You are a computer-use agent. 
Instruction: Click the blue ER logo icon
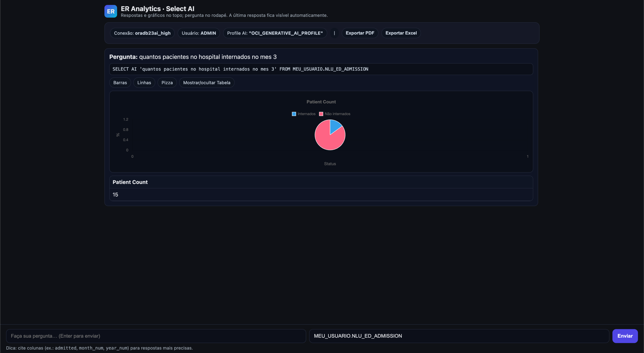click(111, 11)
